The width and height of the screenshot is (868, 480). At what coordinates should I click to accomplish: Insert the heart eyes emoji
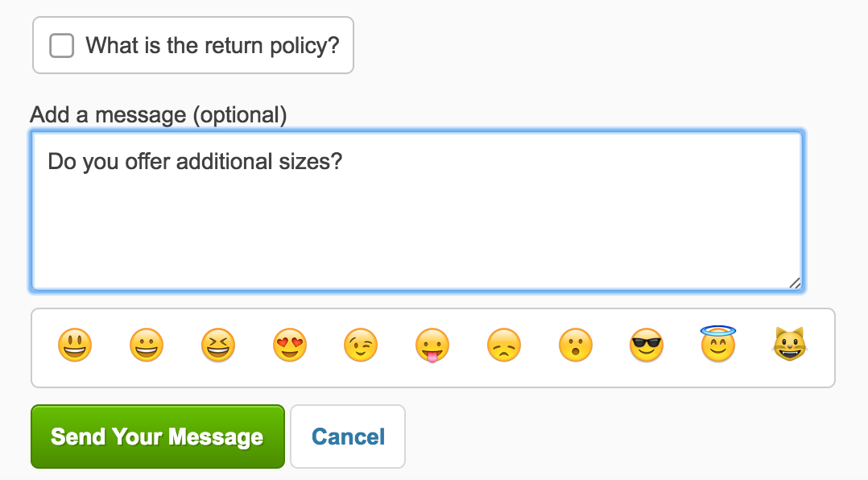pos(289,346)
